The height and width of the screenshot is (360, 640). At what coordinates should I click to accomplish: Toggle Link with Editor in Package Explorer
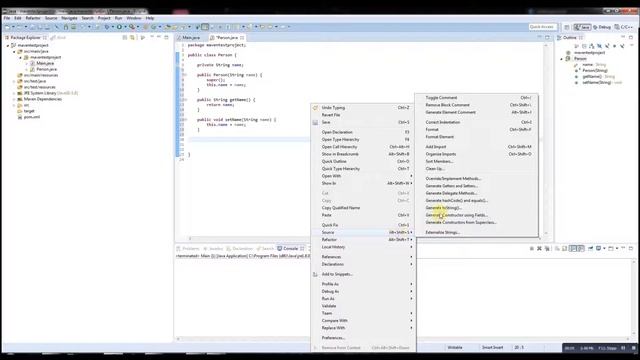[x=132, y=38]
